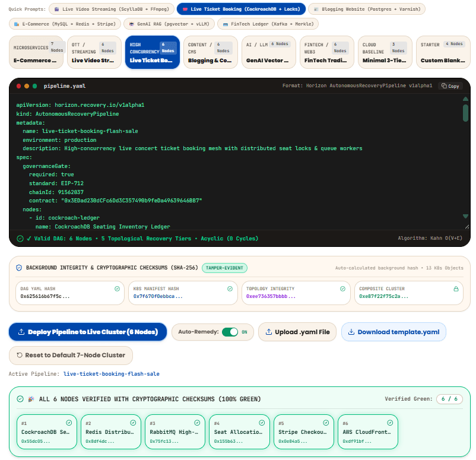
Task: Choose the GenAI RAG (pgvector + vLLM) quick prompt
Action: point(169,24)
